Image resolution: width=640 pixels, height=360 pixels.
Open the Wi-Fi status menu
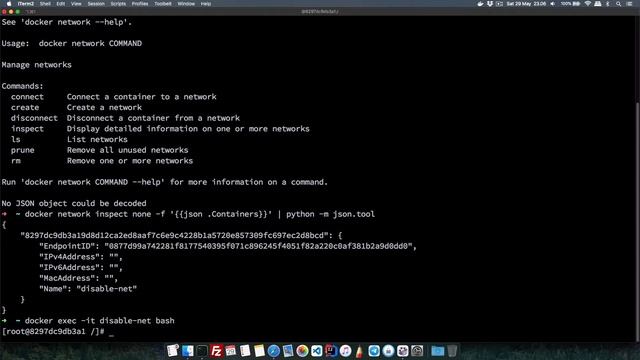point(588,4)
